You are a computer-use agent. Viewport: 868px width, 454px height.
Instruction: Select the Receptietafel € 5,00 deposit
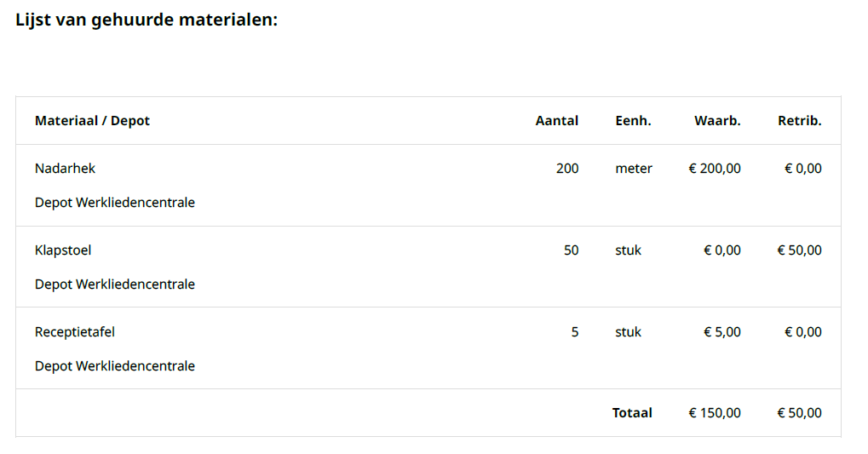721,332
